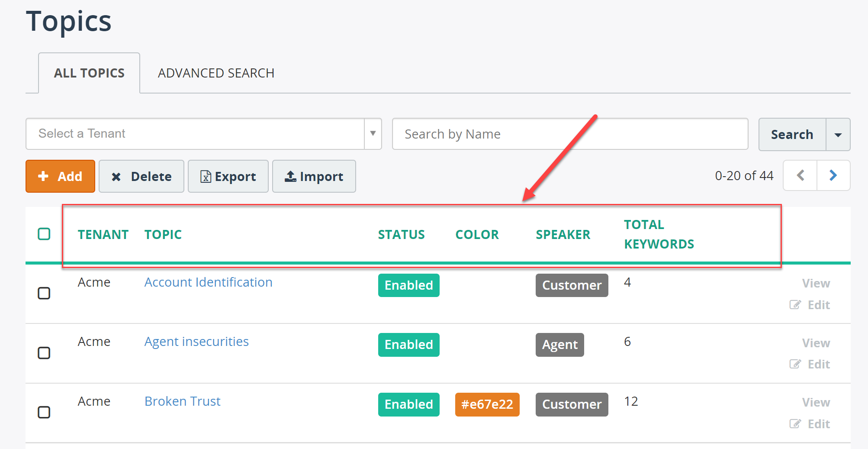Click Enabled status of Account Identification
Screen dimensions: 868x449
coord(409,285)
